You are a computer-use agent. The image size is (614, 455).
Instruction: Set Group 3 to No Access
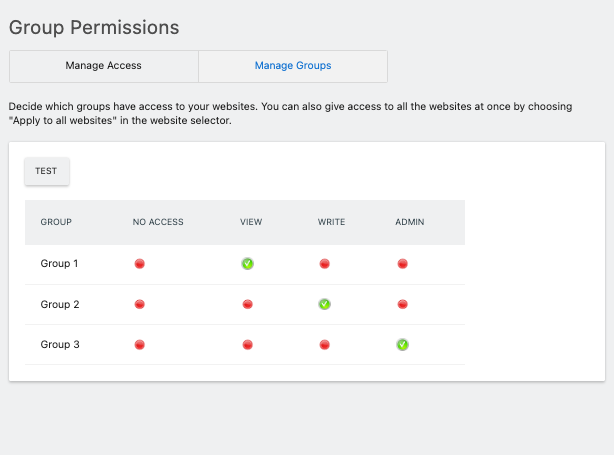(x=140, y=345)
